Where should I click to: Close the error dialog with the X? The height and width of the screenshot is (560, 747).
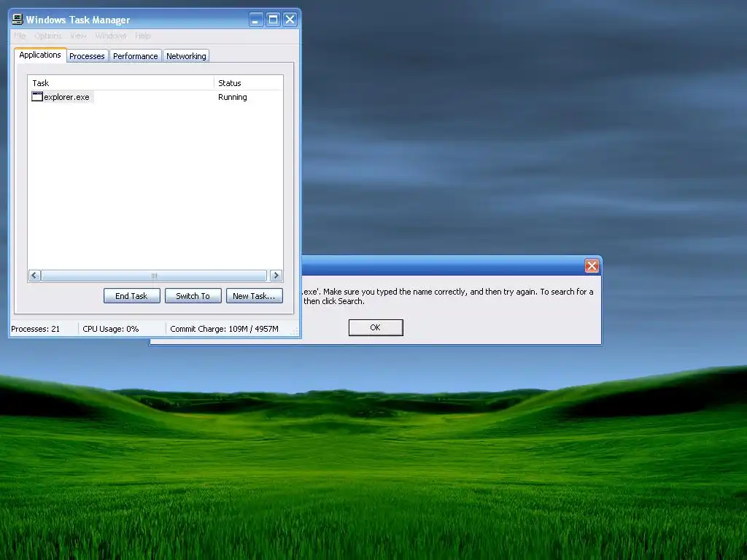(592, 265)
